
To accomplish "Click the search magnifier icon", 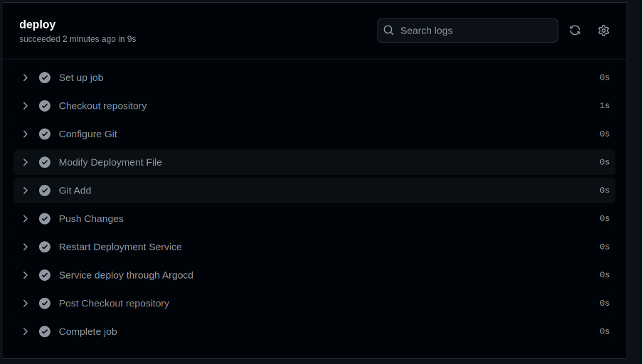I will (x=389, y=31).
